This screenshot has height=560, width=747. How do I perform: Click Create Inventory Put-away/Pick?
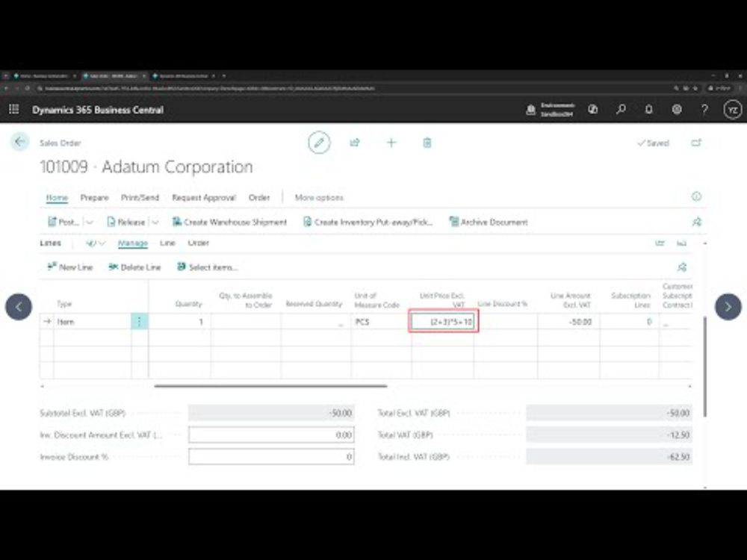pyautogui.click(x=368, y=222)
